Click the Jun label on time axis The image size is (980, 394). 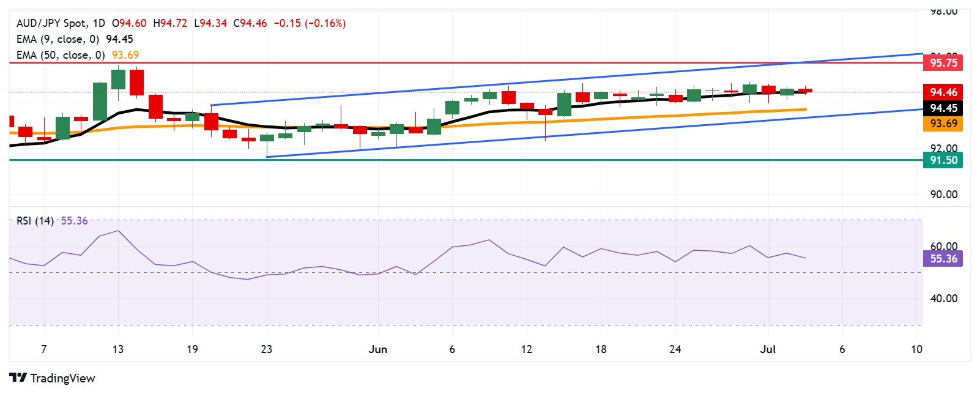pos(378,349)
